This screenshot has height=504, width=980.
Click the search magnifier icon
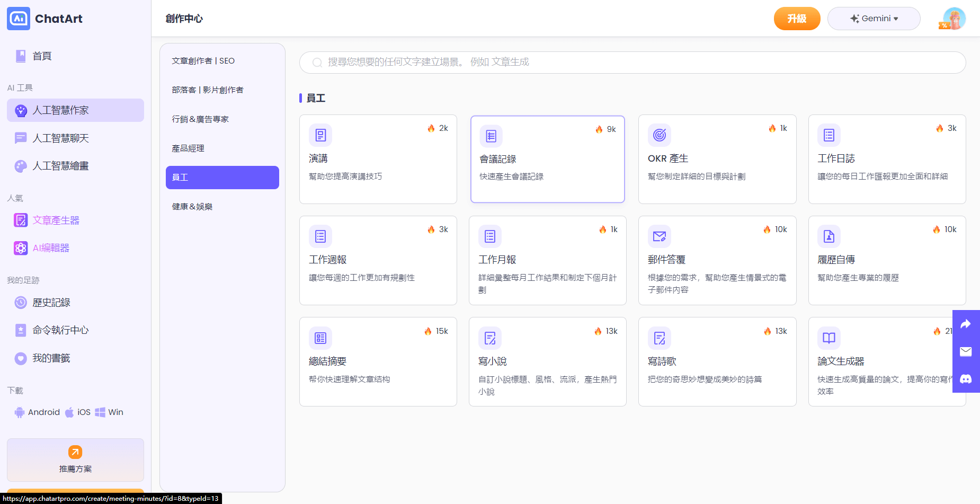point(317,63)
